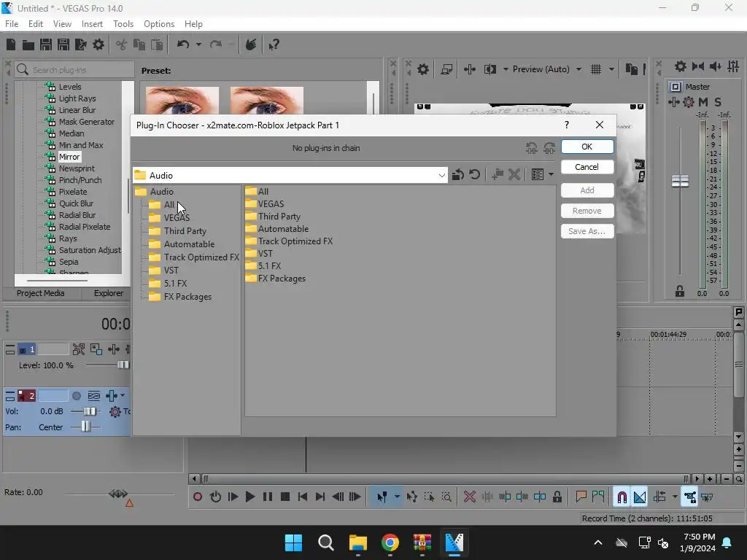Lock the master fader channels
Screen dimensions: 747x560
(x=680, y=292)
